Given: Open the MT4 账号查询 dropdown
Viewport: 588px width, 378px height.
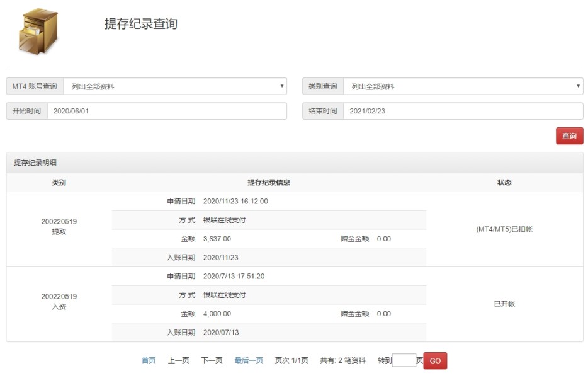Looking at the screenshot, I should click(x=174, y=86).
